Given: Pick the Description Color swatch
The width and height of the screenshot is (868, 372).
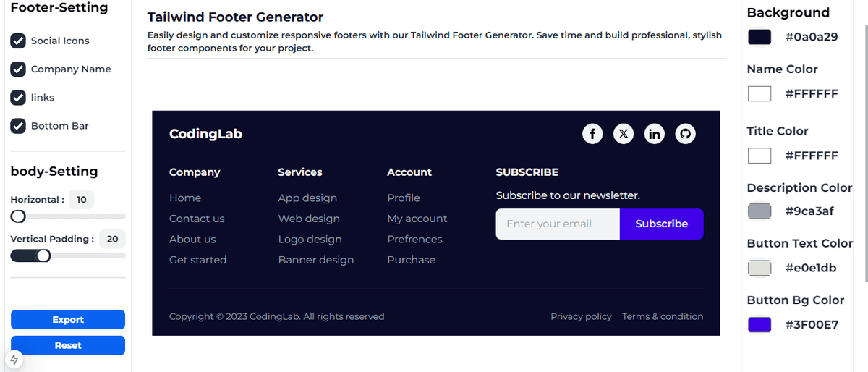Looking at the screenshot, I should click(759, 211).
